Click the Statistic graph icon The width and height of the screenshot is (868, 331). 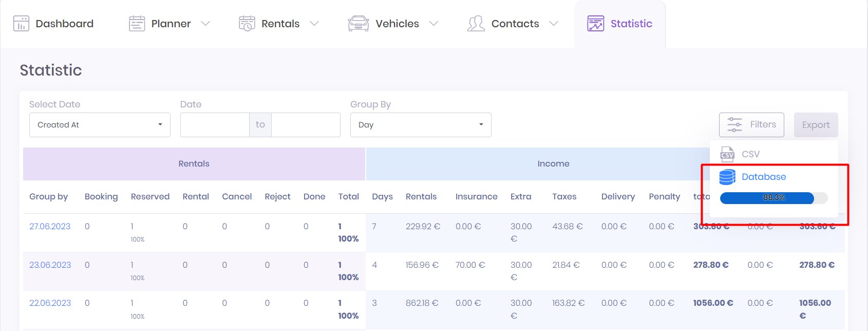(x=596, y=24)
